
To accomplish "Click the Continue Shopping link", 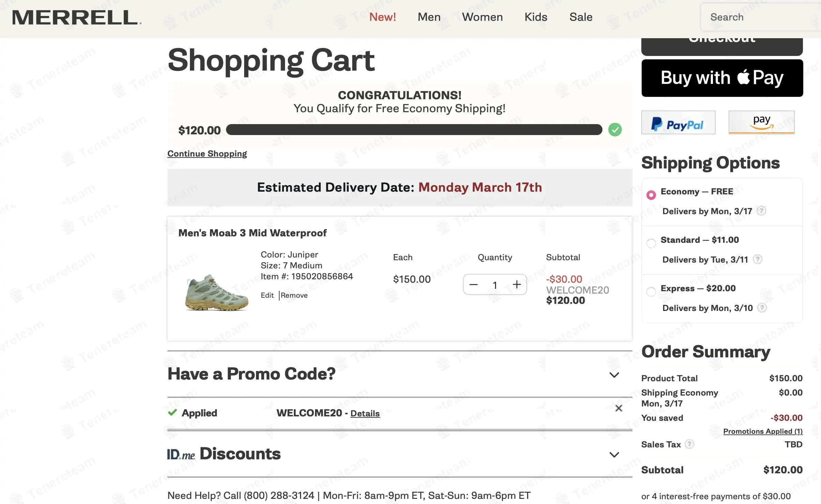I will [207, 154].
